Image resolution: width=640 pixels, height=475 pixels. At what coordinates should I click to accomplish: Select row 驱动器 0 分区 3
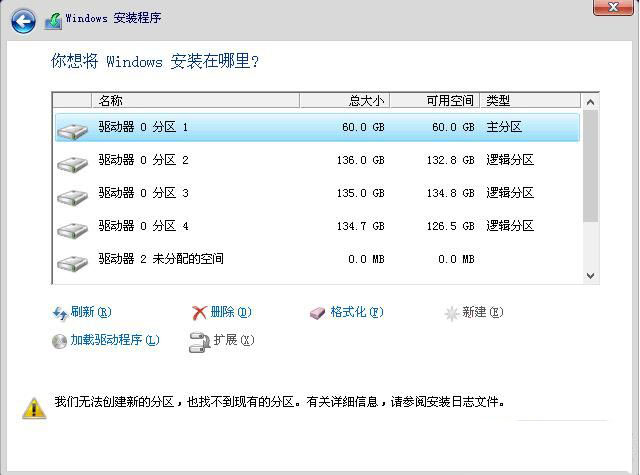point(317,193)
